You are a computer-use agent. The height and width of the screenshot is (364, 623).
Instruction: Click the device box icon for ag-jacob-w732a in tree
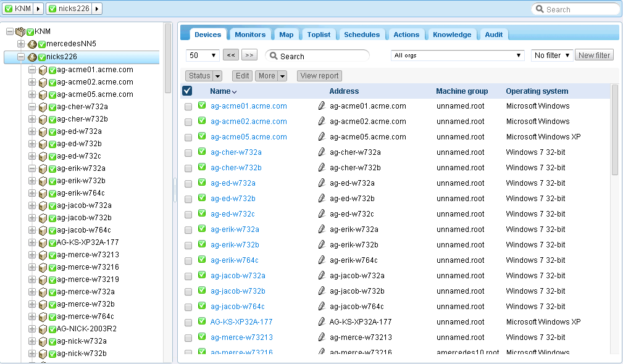[x=43, y=205]
